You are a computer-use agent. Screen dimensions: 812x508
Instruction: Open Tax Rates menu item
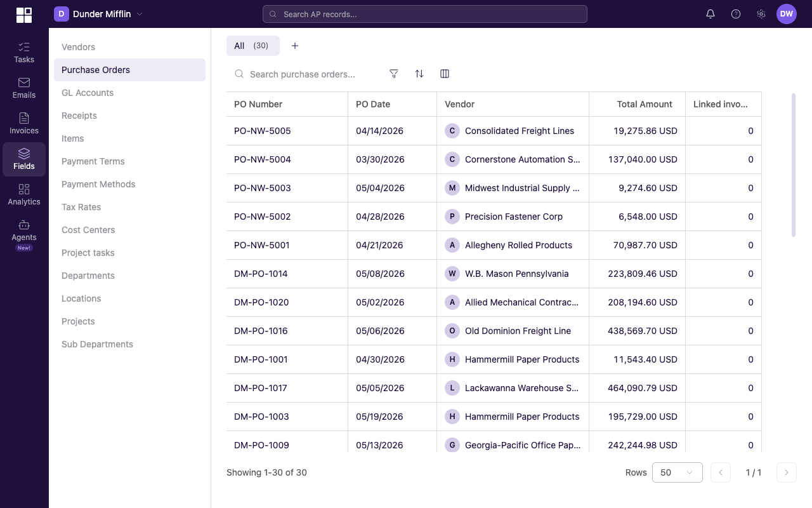[129, 207]
